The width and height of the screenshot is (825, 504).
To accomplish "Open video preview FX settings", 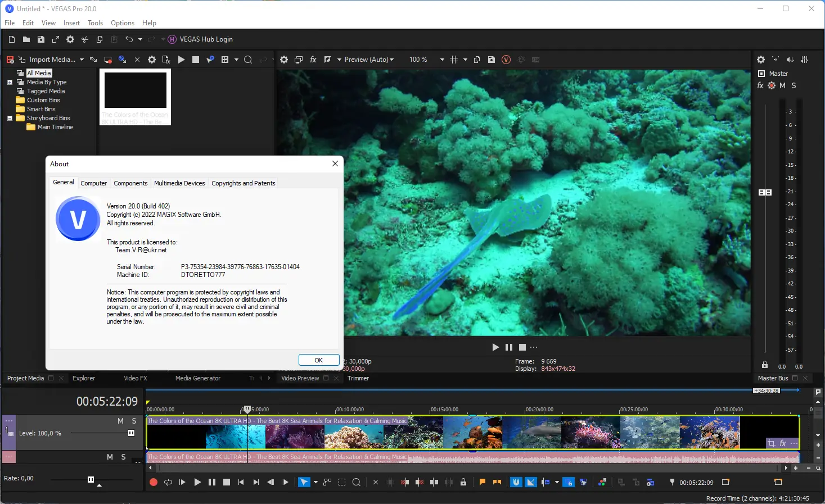I will [x=313, y=60].
